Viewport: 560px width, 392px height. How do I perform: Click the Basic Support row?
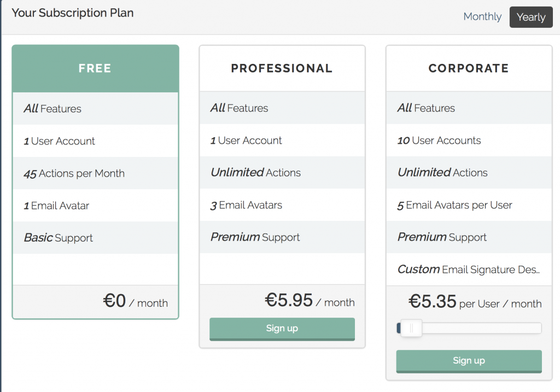(95, 238)
